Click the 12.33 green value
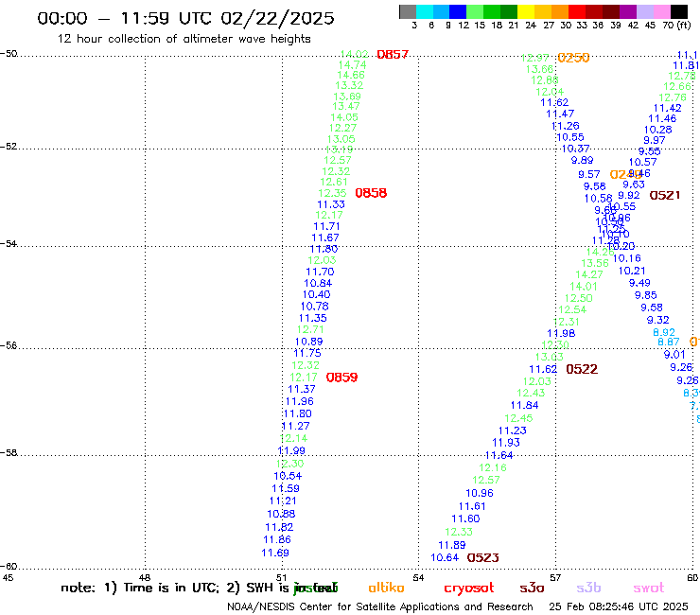The height and width of the screenshot is (615, 700). 459,532
